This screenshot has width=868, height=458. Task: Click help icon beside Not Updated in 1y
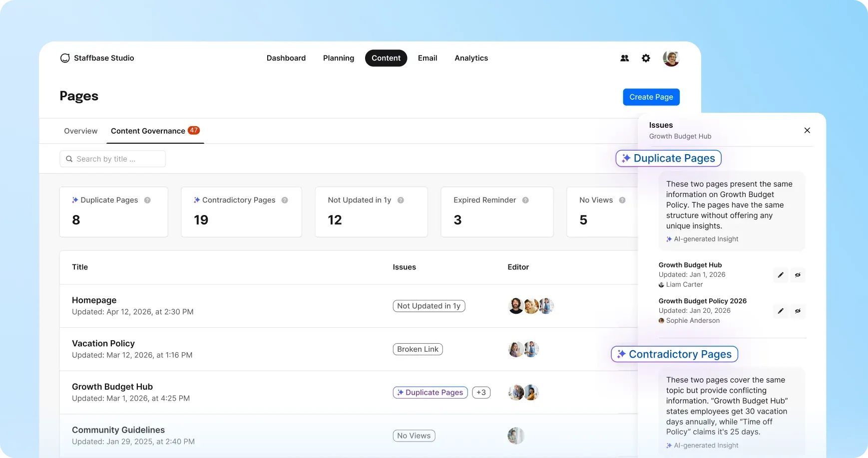click(x=401, y=200)
